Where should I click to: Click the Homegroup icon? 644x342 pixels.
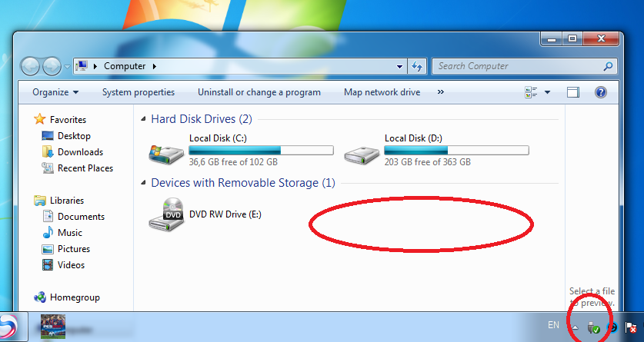(40, 297)
